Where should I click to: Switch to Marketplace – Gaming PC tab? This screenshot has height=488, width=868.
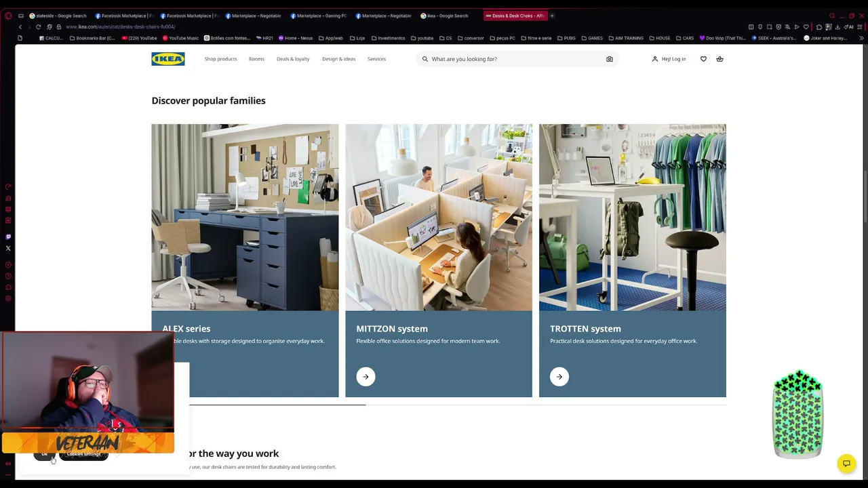[319, 16]
